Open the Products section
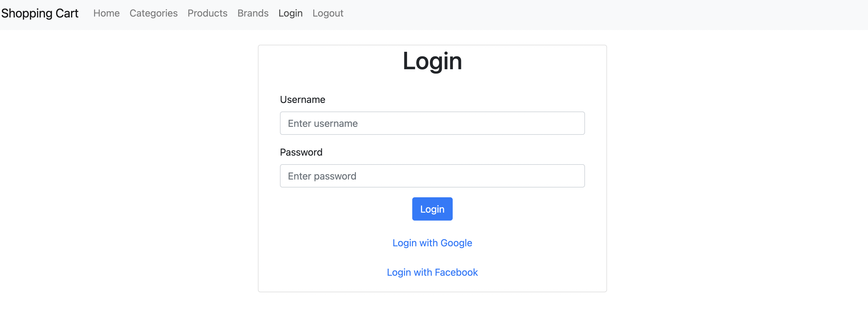This screenshot has width=868, height=318. (x=207, y=13)
